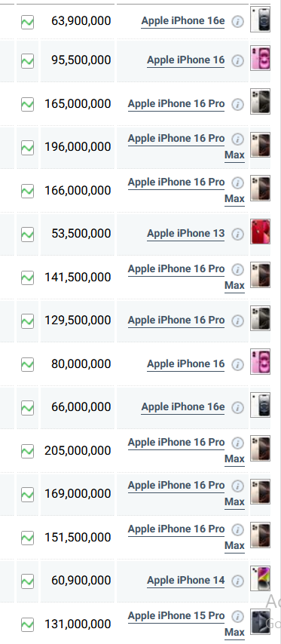Open Apple iPhone 15 Pro Max link
This screenshot has height=644, width=281.
coord(186,624)
